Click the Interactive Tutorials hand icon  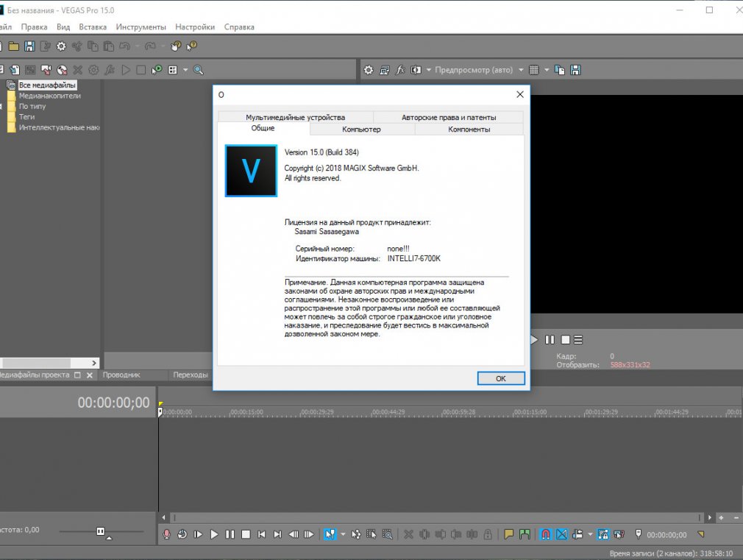pyautogui.click(x=176, y=46)
